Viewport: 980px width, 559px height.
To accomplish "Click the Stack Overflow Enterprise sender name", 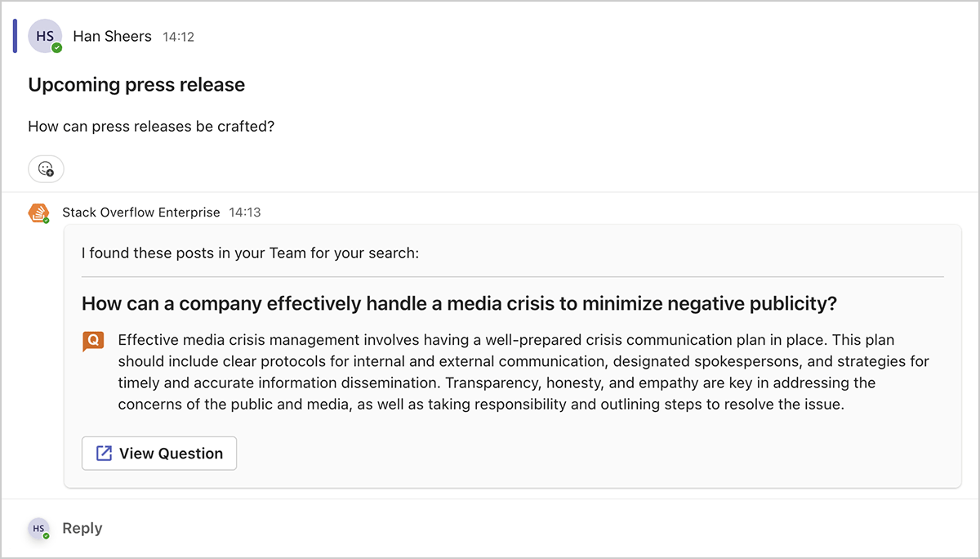I will tap(141, 212).
